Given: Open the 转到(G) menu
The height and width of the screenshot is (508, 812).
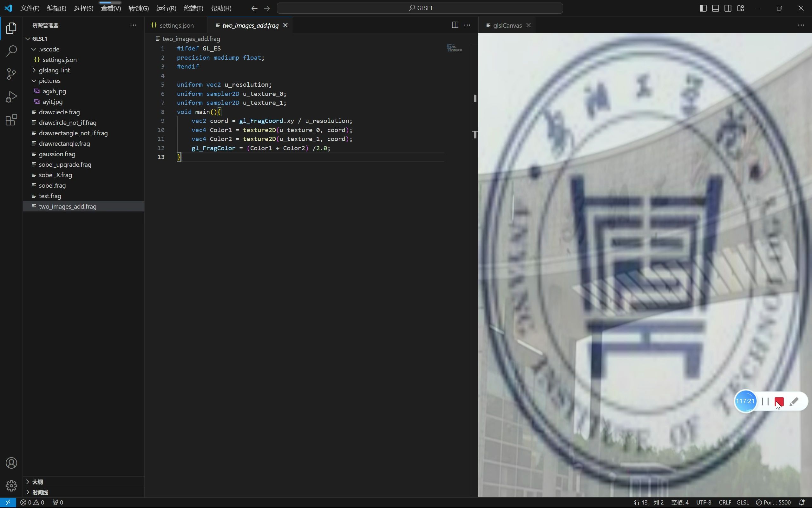Looking at the screenshot, I should coord(139,8).
